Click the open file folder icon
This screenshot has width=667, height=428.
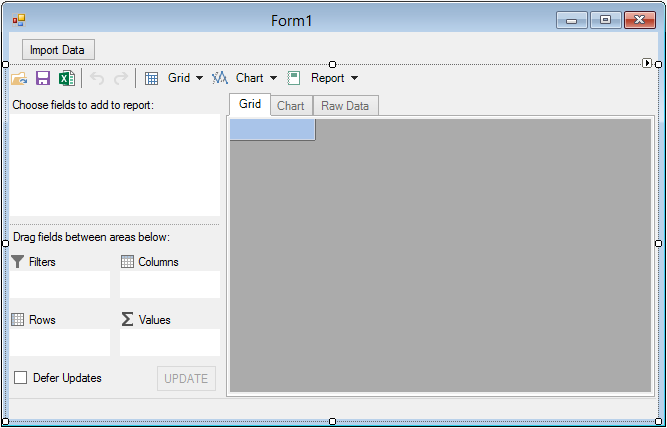(x=19, y=78)
